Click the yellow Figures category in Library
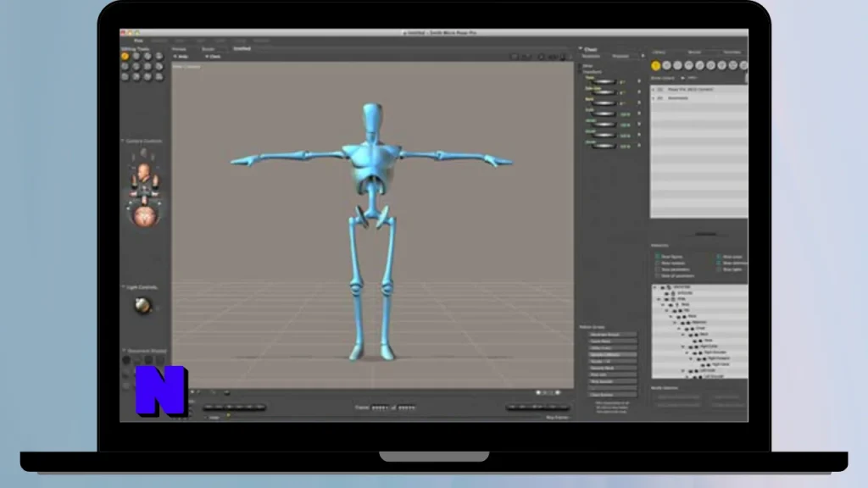The width and height of the screenshot is (868, 488). [x=655, y=66]
